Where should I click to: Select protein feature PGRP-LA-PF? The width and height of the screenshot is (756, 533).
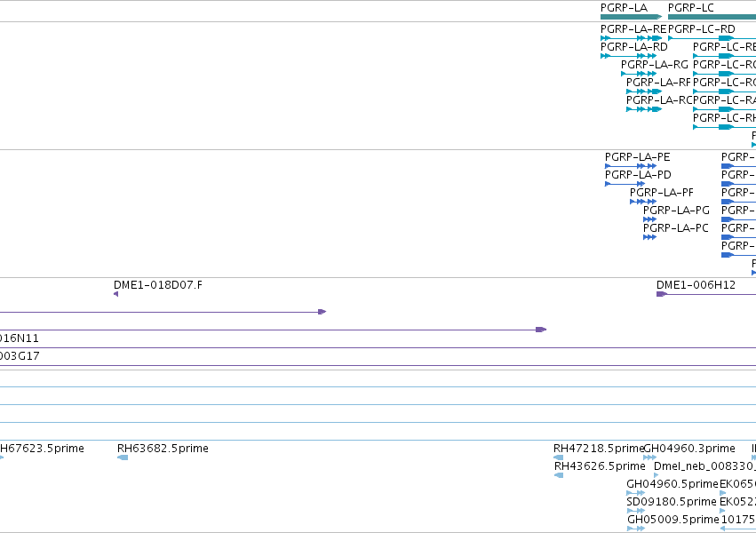pyautogui.click(x=662, y=193)
